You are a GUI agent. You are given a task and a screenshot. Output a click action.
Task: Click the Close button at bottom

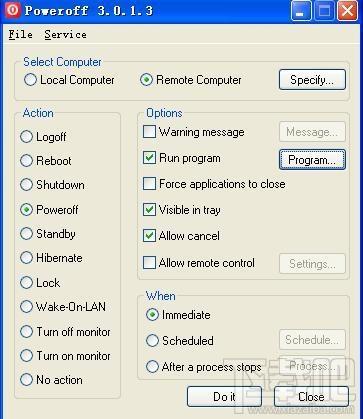point(311,396)
